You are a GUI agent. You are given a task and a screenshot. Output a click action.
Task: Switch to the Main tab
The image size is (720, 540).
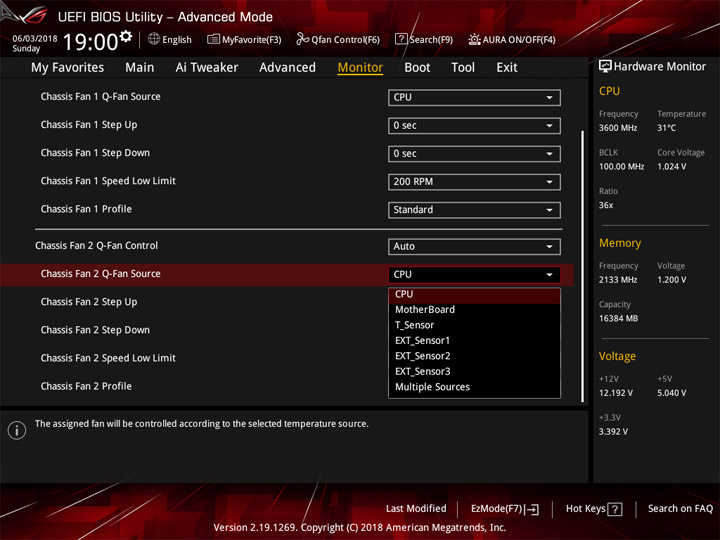click(x=140, y=68)
